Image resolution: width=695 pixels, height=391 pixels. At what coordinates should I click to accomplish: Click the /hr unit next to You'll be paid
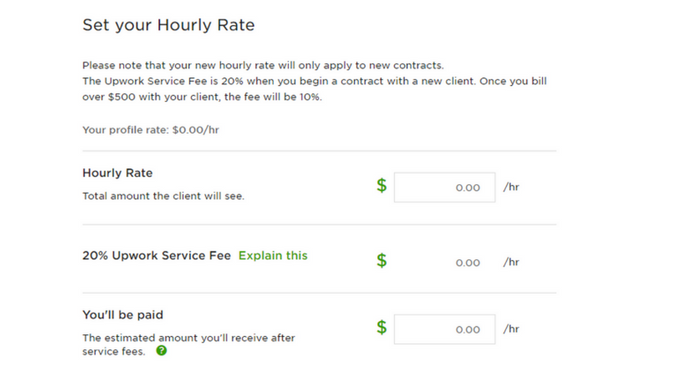(511, 329)
